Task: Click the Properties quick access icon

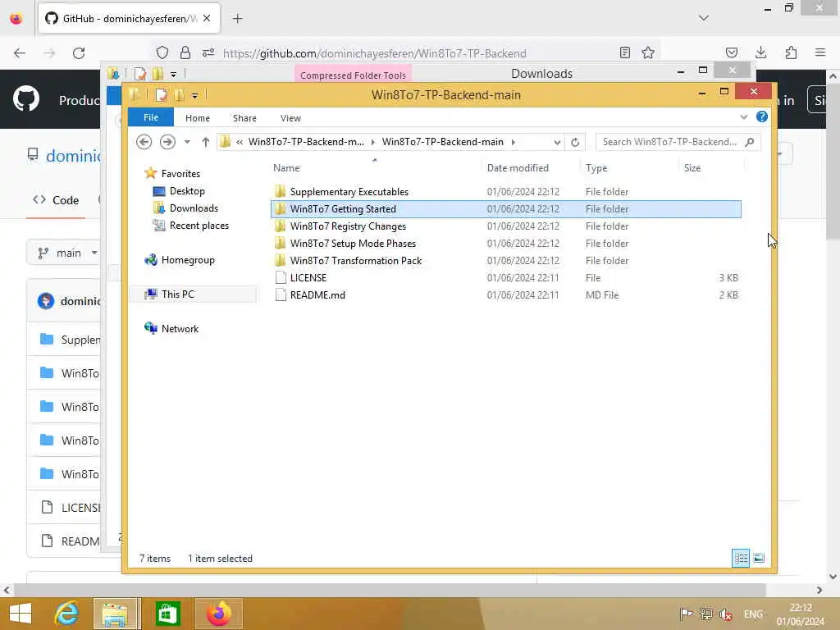Action: [x=161, y=95]
